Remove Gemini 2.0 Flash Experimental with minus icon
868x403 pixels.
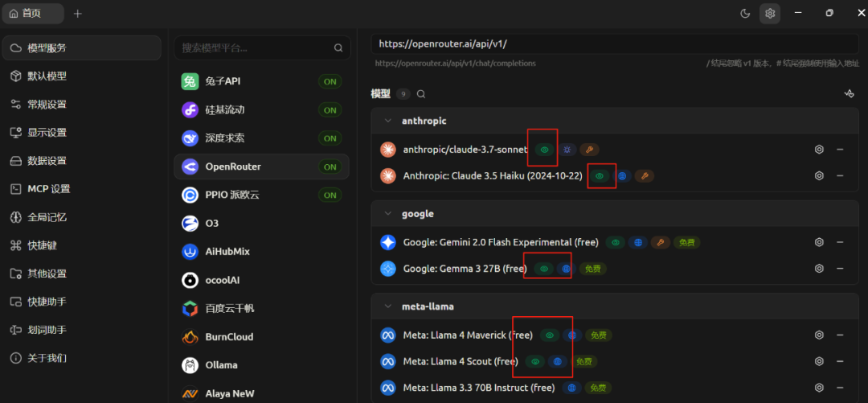840,242
